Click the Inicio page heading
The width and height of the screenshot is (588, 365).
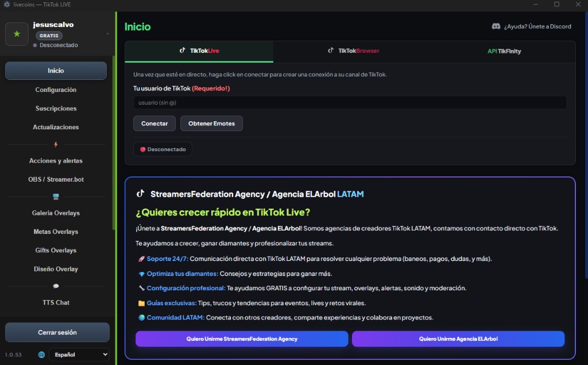(x=138, y=26)
